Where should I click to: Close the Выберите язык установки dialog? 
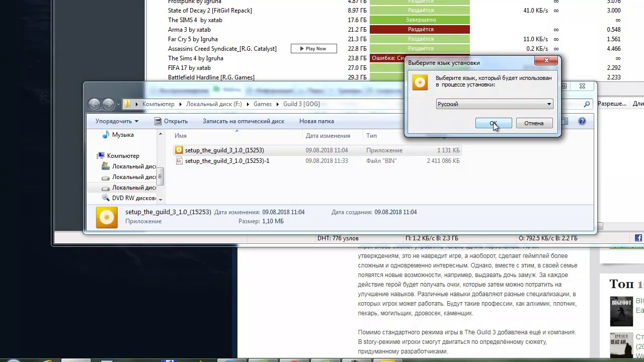(546, 61)
